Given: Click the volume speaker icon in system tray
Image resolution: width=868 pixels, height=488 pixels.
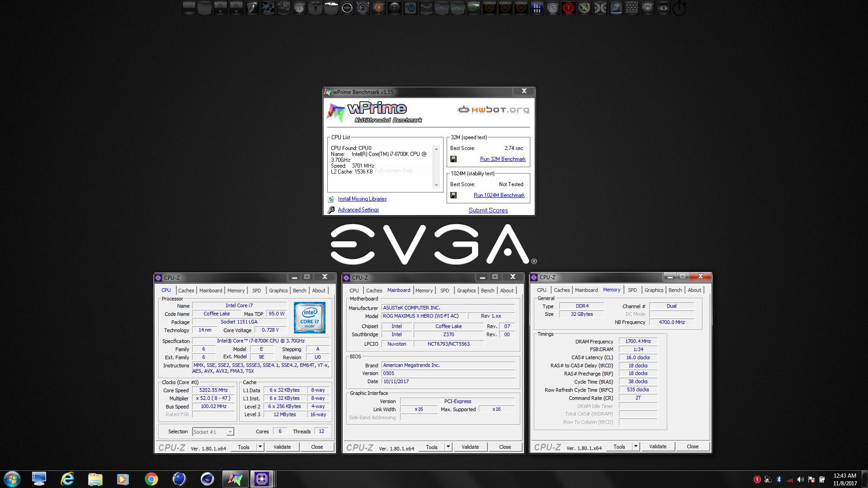Looking at the screenshot, I should click(800, 479).
